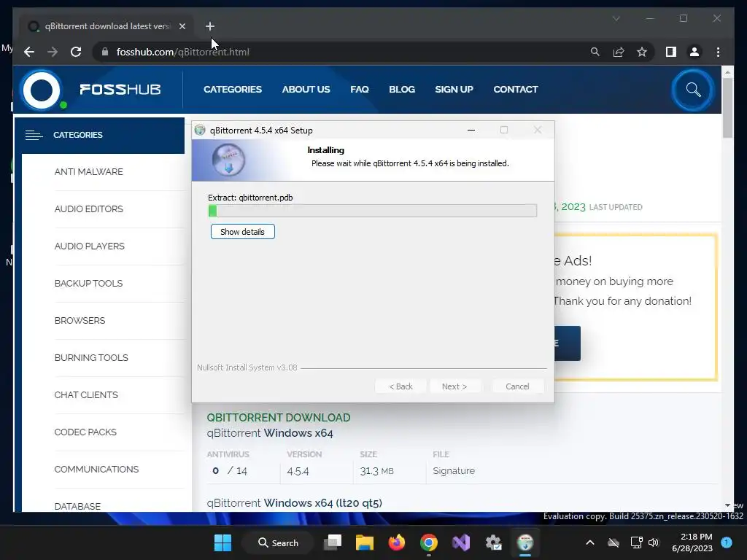Click the installation progress bar
Screen dimensions: 747x560
point(373,211)
